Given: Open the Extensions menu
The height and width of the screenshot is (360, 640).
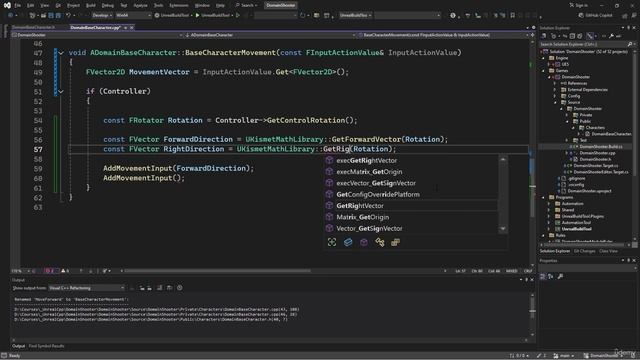Looking at the screenshot, I should 179,5.
